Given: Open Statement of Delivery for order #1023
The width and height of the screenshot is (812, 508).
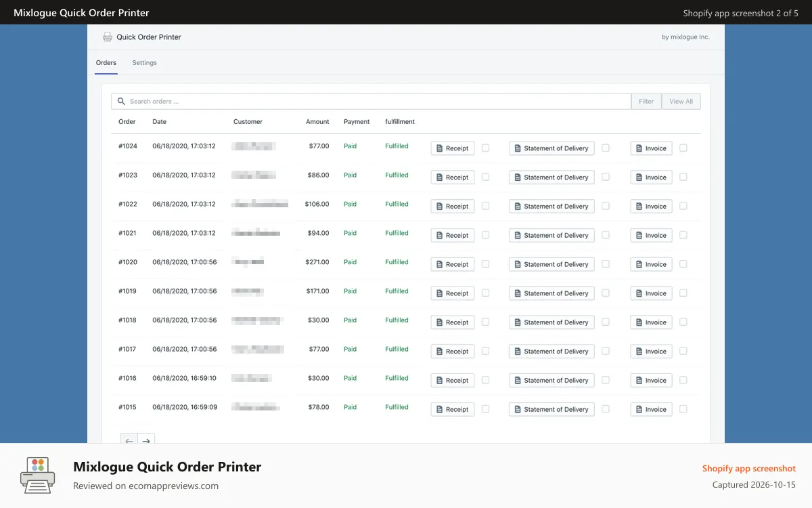Looking at the screenshot, I should [x=551, y=177].
